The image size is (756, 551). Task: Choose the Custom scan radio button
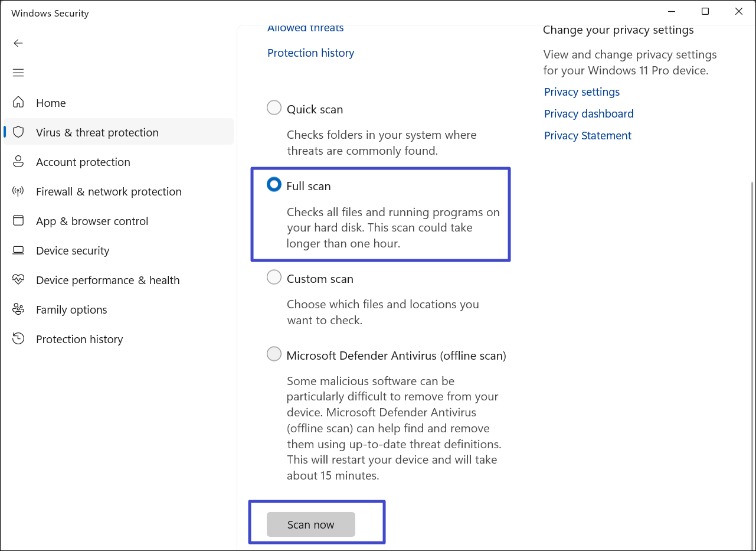[x=274, y=278]
